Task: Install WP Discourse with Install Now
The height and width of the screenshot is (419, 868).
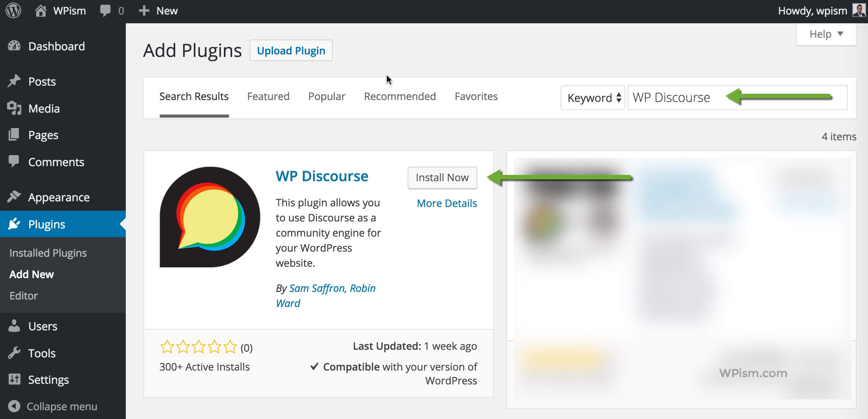Action: pyautogui.click(x=442, y=178)
